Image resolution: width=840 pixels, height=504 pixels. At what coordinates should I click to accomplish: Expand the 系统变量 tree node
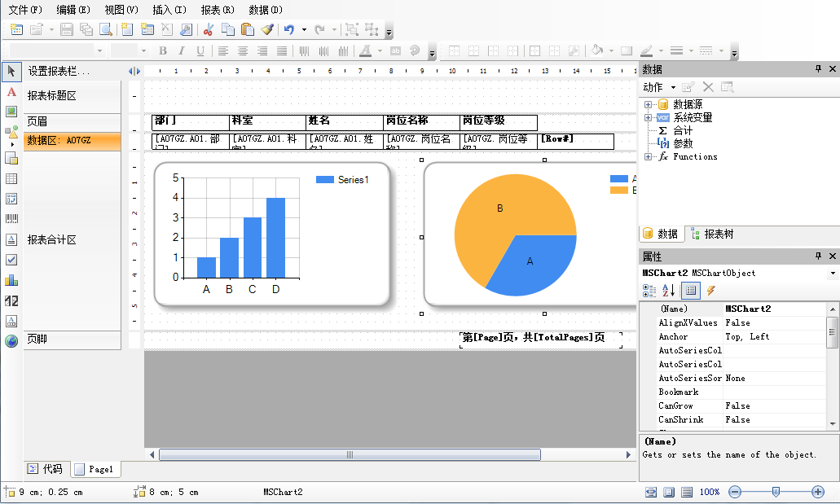point(648,117)
